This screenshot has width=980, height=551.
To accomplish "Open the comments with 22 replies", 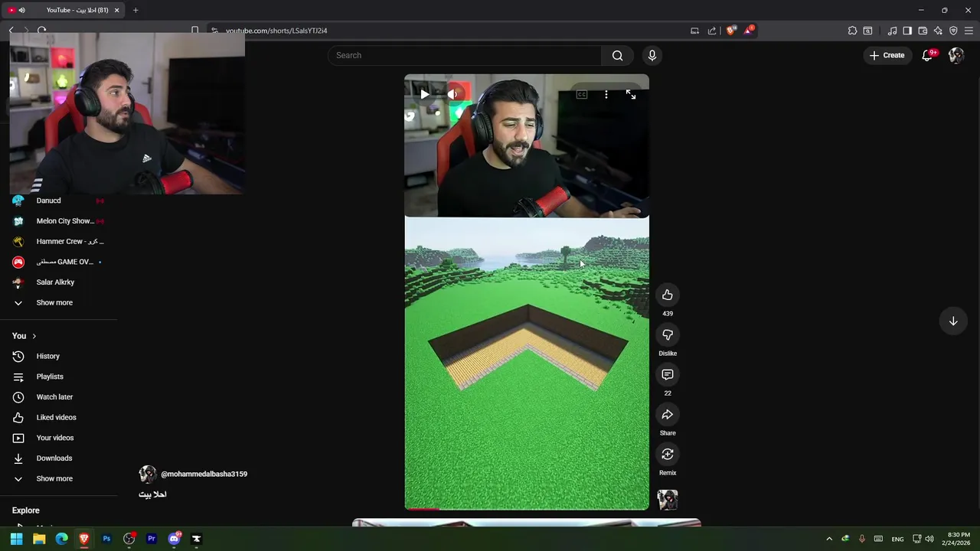I will coord(668,375).
